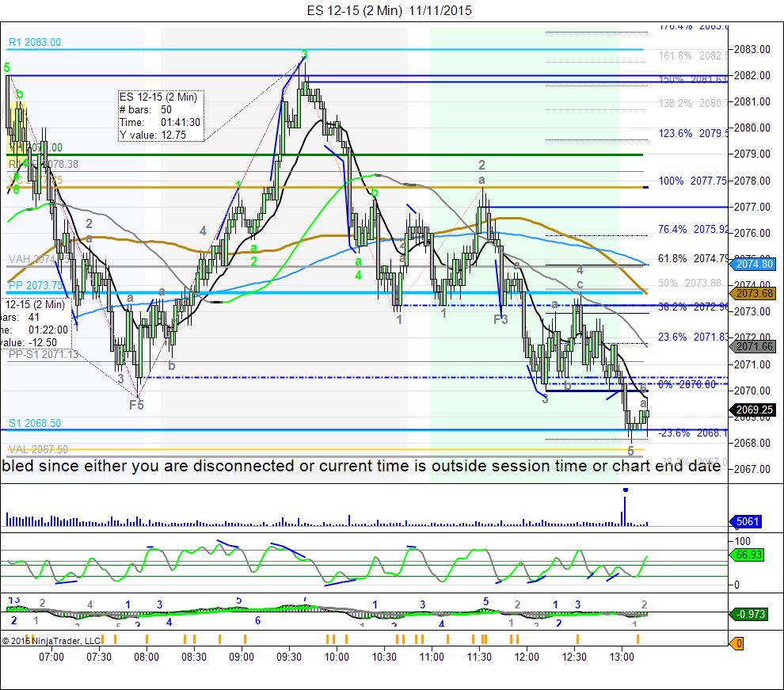Click the 11:30 time axis label

point(479,657)
